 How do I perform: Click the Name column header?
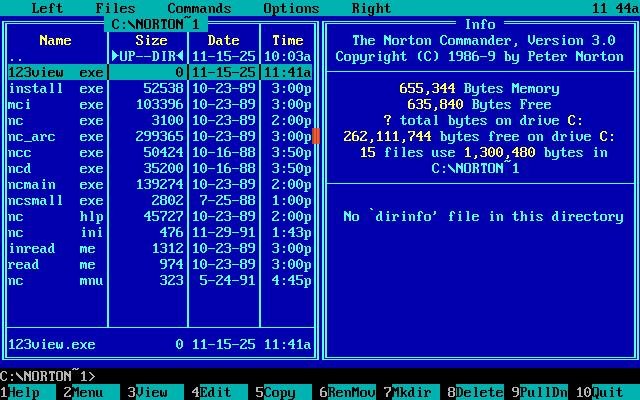pyautogui.click(x=56, y=40)
